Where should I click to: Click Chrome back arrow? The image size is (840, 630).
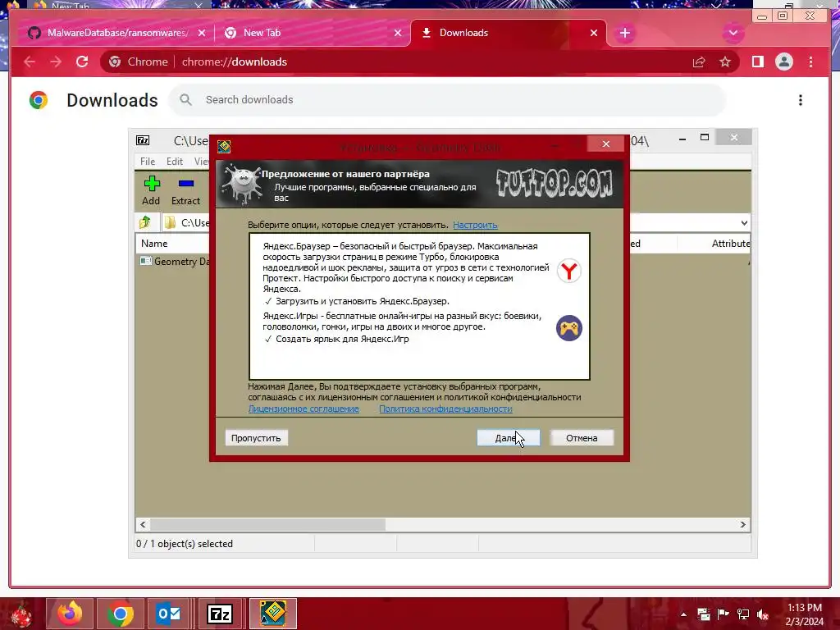(30, 62)
